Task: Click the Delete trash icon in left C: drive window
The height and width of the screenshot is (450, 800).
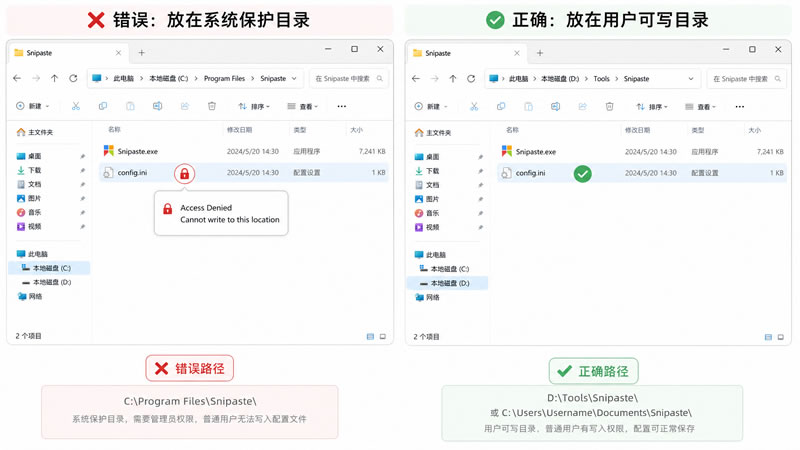Action: click(x=212, y=106)
